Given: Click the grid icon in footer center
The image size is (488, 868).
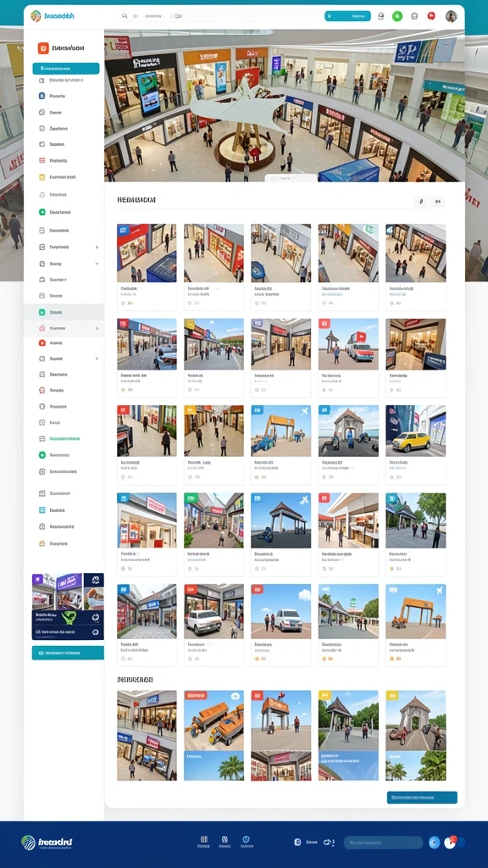Looking at the screenshot, I should pos(203,839).
